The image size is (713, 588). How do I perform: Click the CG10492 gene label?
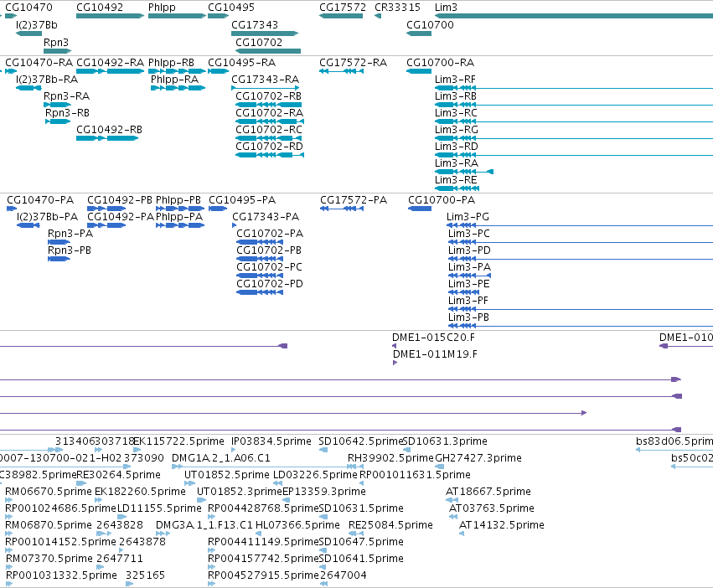pos(100,8)
